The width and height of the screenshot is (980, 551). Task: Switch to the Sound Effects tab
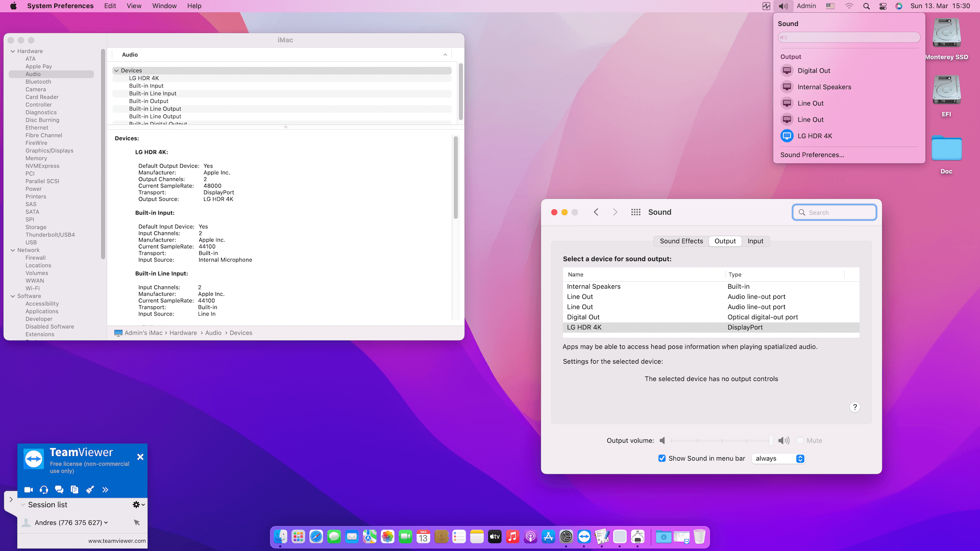[681, 241]
